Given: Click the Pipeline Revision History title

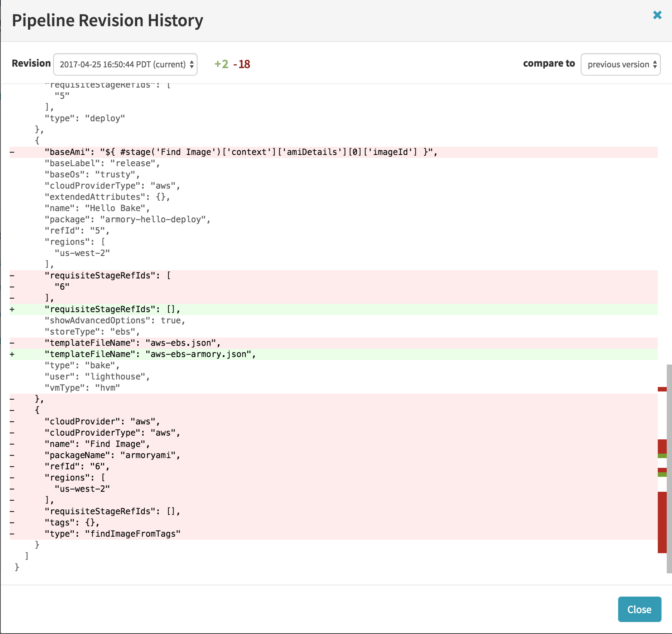Looking at the screenshot, I should point(107,21).
